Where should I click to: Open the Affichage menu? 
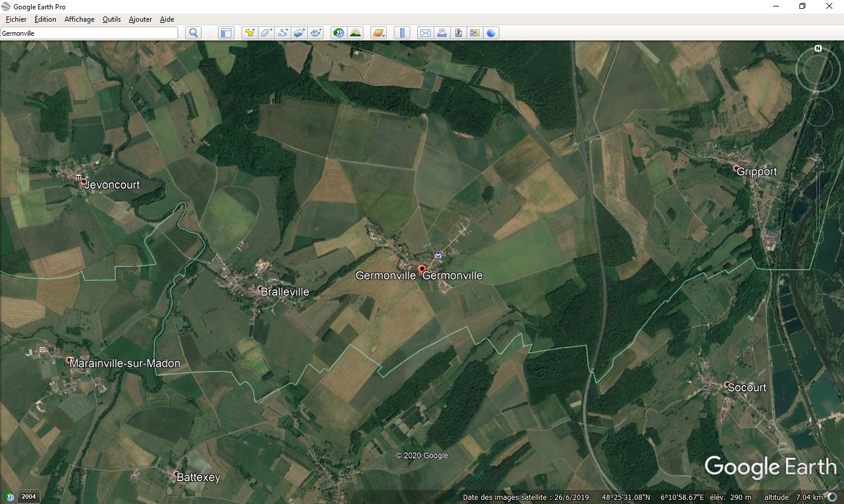tap(79, 19)
